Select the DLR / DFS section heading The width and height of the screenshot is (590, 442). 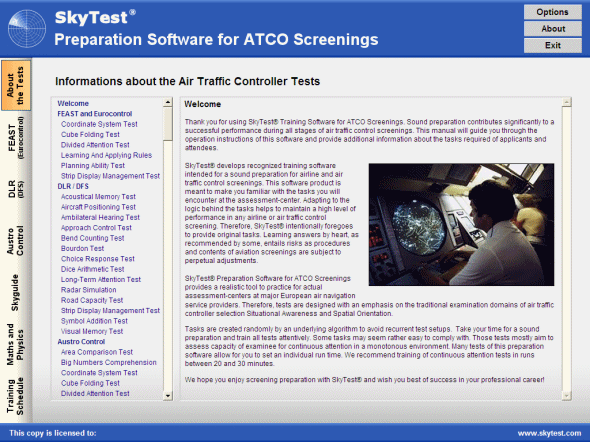(x=73, y=186)
